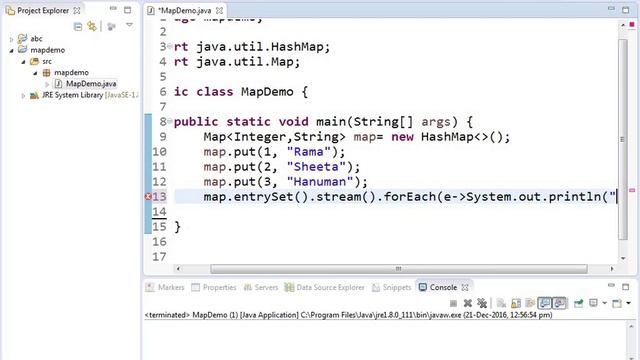Select the mapdemo project folder

click(47, 50)
